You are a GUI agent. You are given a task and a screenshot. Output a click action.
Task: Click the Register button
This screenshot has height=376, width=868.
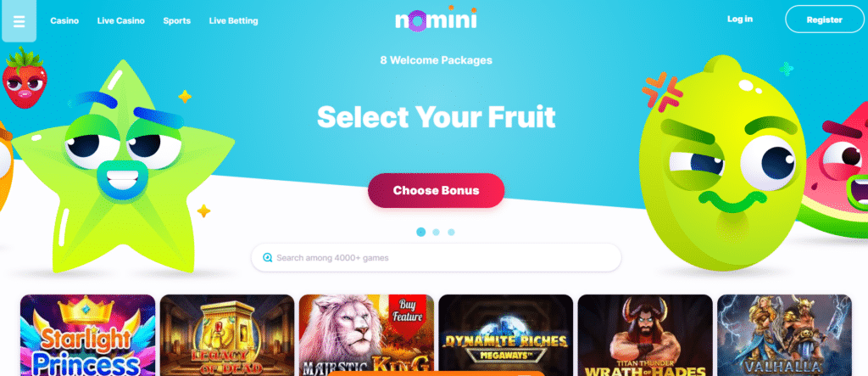click(824, 20)
